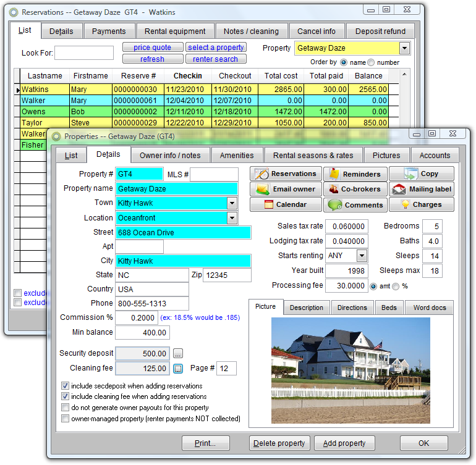Image resolution: width=476 pixels, height=465 pixels.
Task: Open Word docs sub-tab
Action: click(430, 308)
